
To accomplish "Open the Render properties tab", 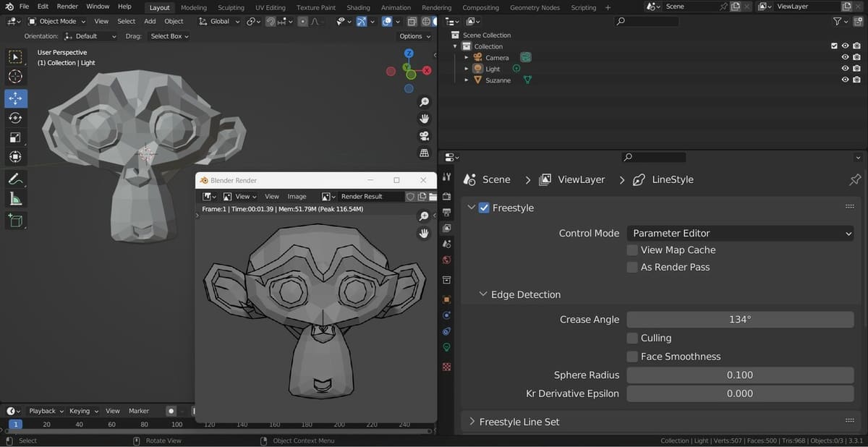I will point(446,196).
